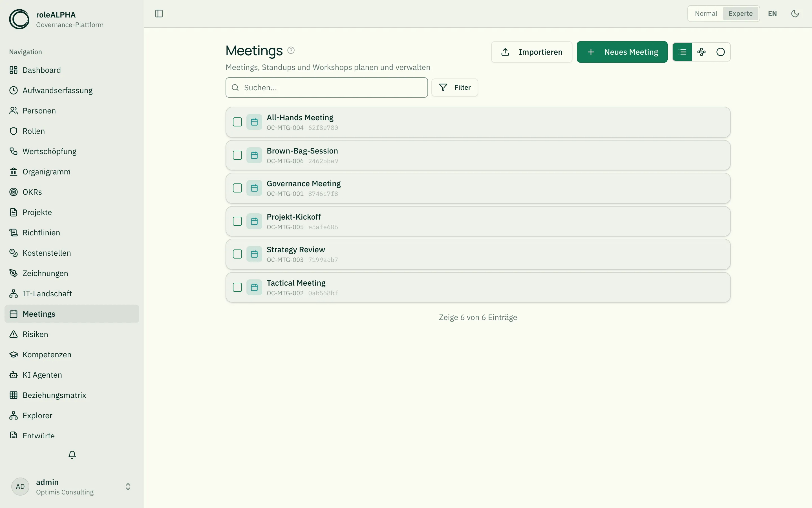Click the roleALPHA logo
Viewport: 812px width, 508px height.
pos(19,19)
